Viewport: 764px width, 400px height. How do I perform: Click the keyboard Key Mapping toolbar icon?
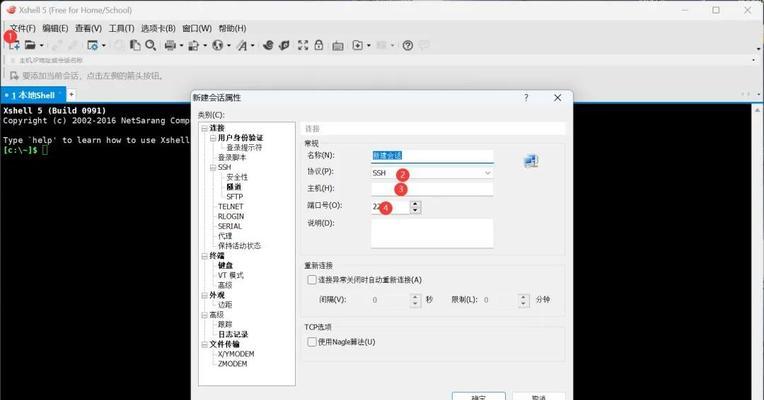click(x=338, y=46)
